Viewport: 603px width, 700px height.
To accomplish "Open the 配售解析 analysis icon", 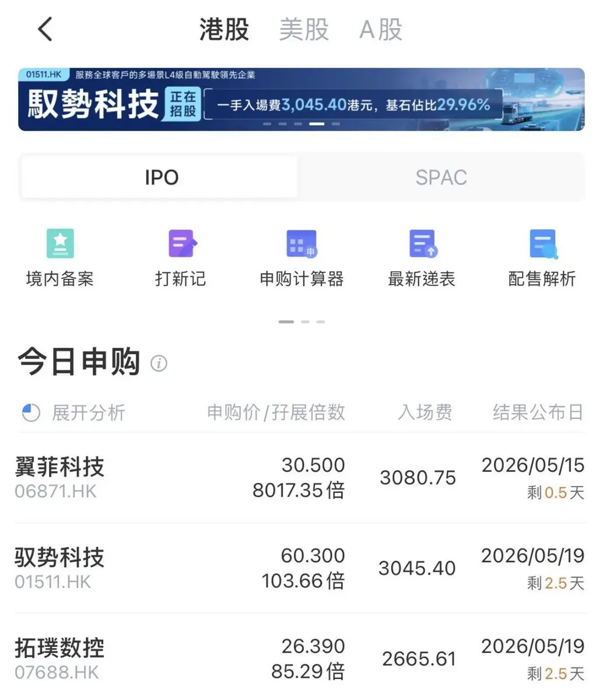I will (x=543, y=243).
